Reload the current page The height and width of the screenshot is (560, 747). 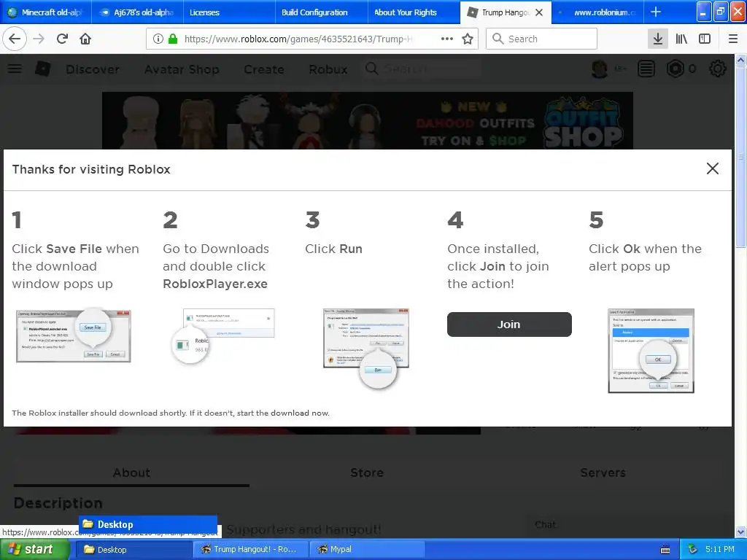pos(63,39)
